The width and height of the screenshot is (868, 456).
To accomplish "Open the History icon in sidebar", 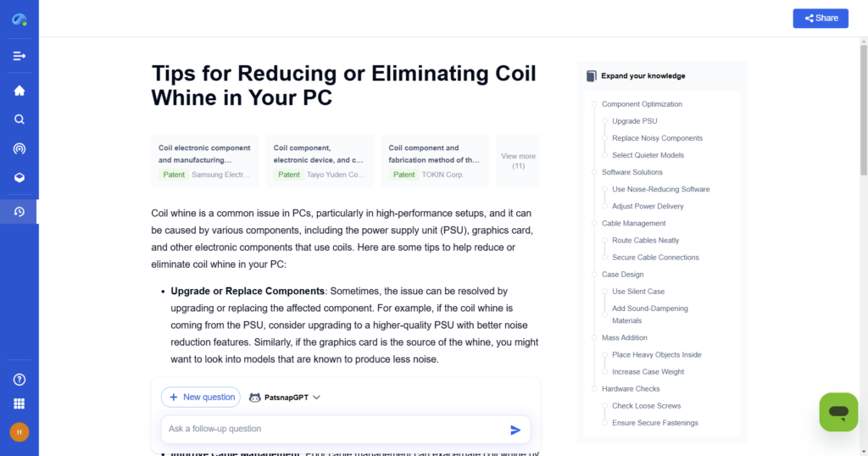I will pyautogui.click(x=19, y=211).
